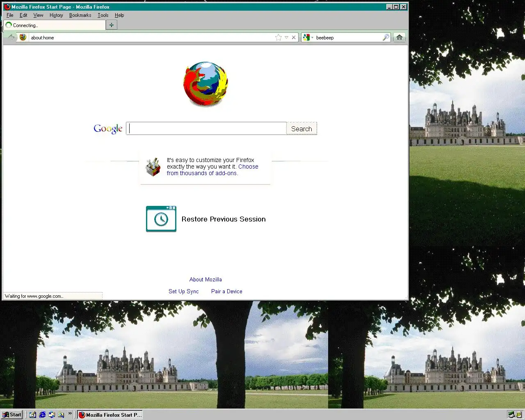Screen dimensions: 525x420
Task: Click the Restore Previous Session clock icon
Action: (161, 219)
